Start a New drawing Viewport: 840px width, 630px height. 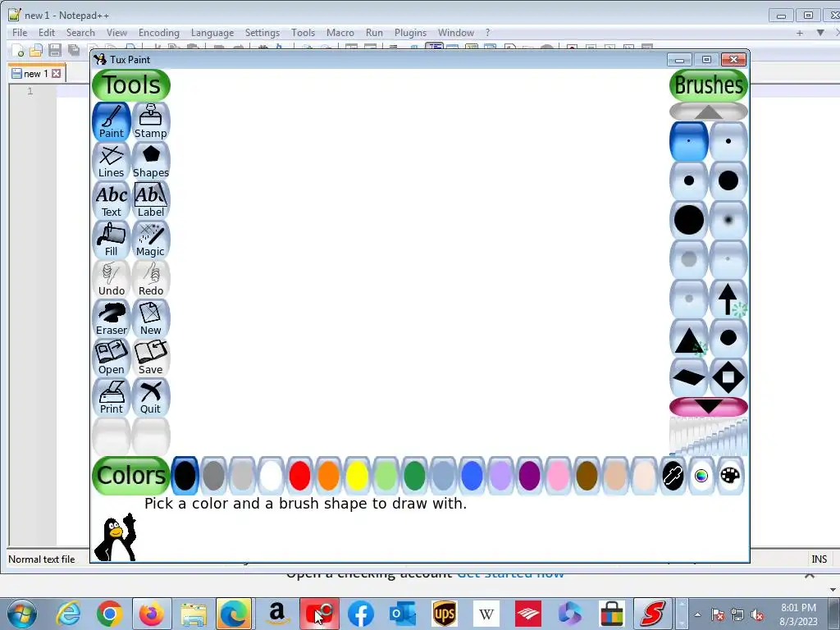[151, 318]
